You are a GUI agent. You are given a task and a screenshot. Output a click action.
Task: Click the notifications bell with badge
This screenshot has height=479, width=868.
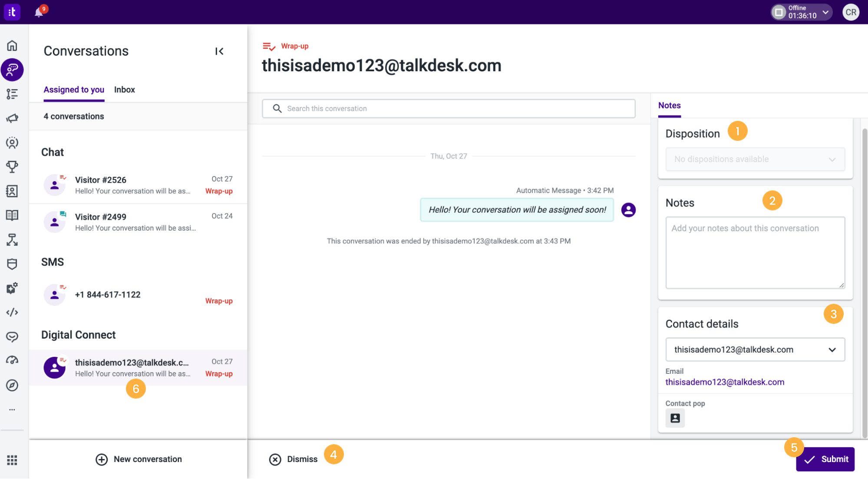[38, 12]
